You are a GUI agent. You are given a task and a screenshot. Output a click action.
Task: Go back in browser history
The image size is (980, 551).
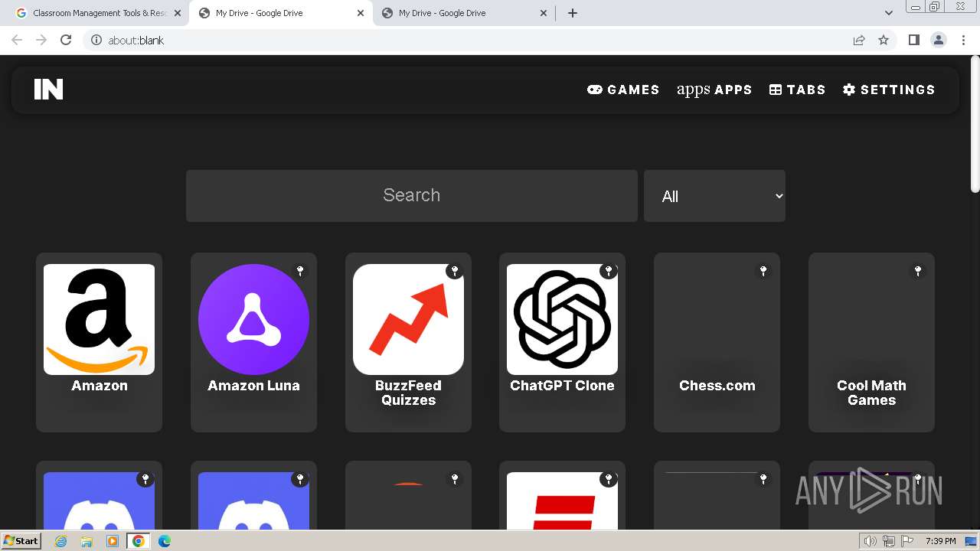(x=17, y=40)
